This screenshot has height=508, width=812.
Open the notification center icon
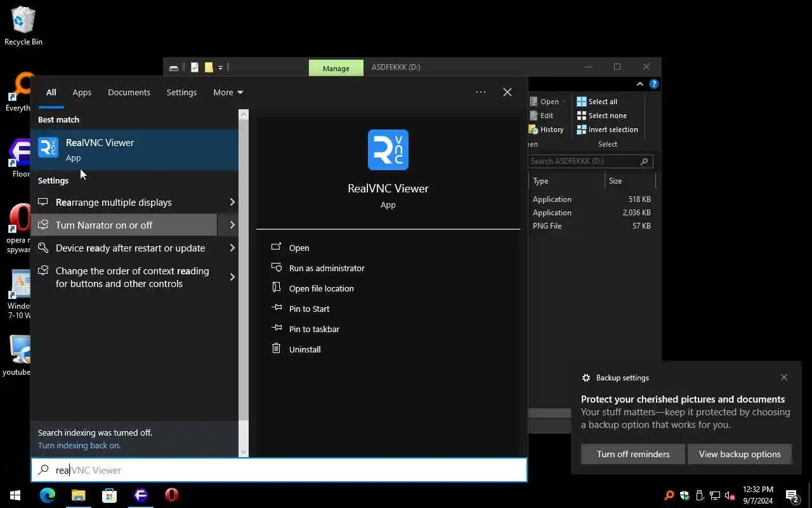click(x=792, y=495)
